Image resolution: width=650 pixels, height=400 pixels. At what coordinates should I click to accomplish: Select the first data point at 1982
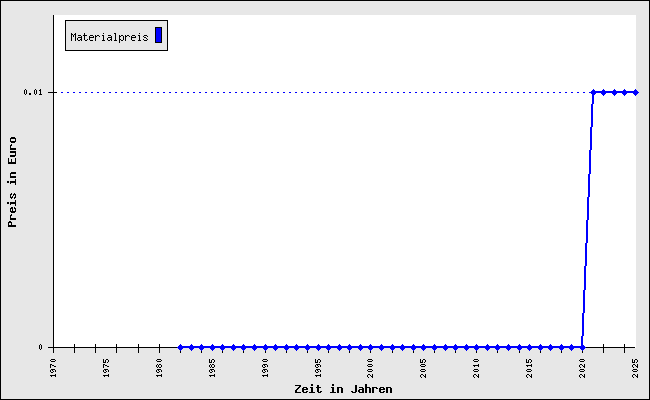[x=181, y=347]
